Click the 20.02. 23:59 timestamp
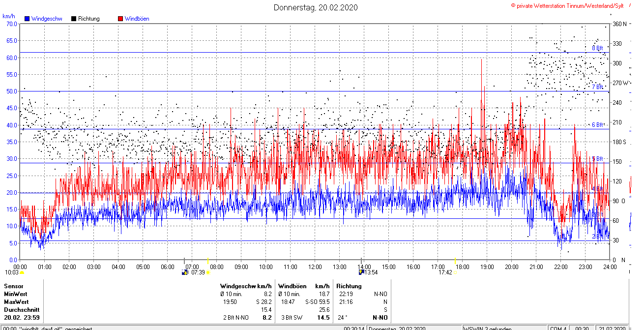Viewport: 644px width, 330px height. (x=22, y=318)
